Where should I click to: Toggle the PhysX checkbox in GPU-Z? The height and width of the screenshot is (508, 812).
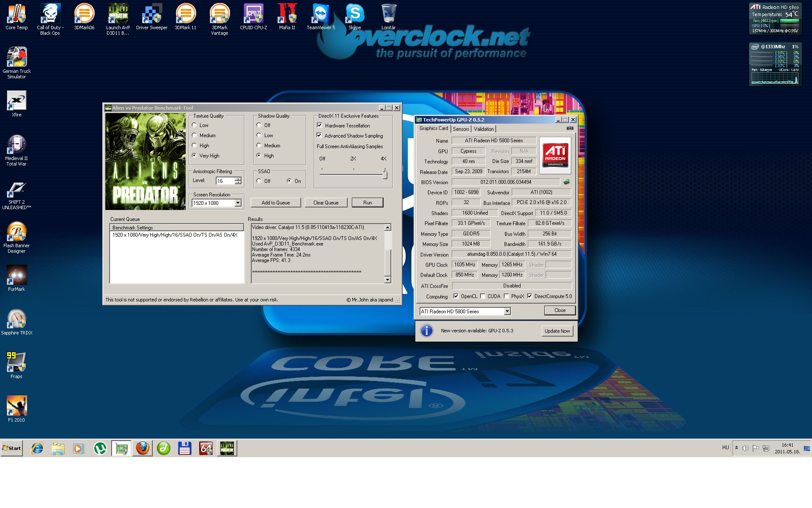click(x=506, y=296)
